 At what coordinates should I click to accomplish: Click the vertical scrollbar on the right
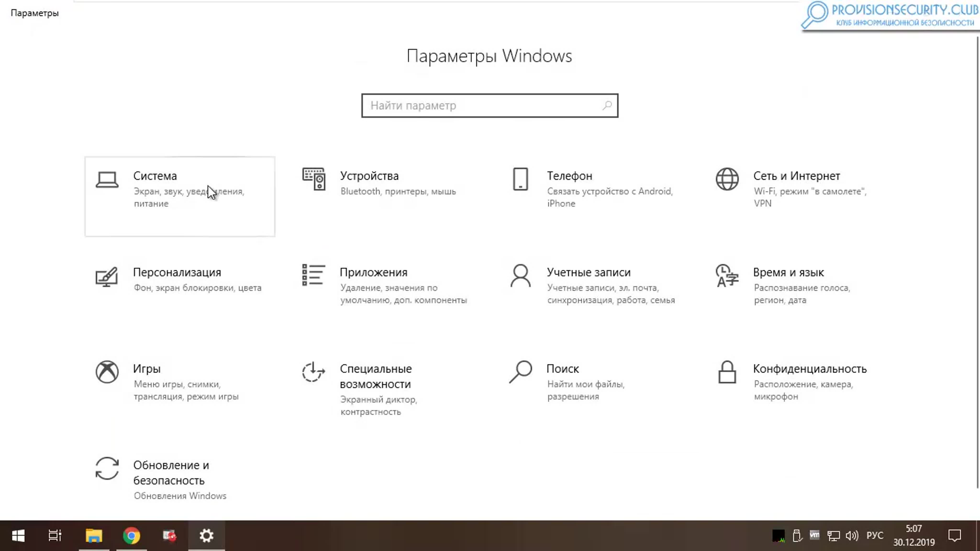[978, 262]
